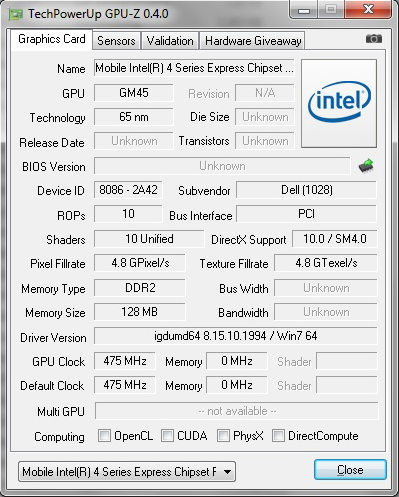Click the Device ID field 8086 - 2A42

(x=128, y=190)
